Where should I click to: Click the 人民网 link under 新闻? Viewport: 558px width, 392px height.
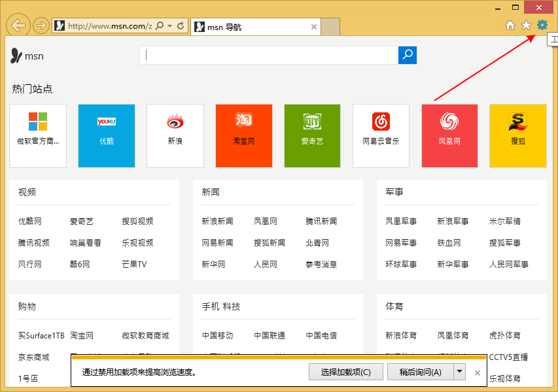[x=266, y=265]
